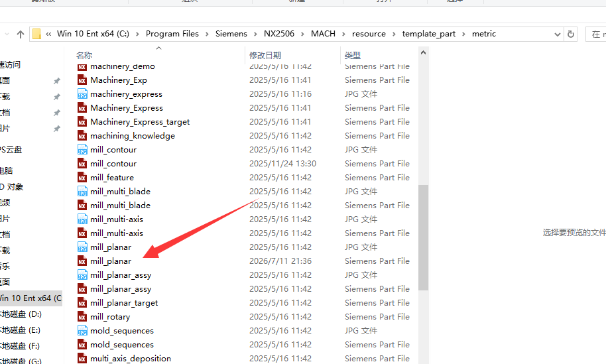Go to NX2506 breadcrumb
This screenshot has width=606, height=364.
[x=279, y=34]
